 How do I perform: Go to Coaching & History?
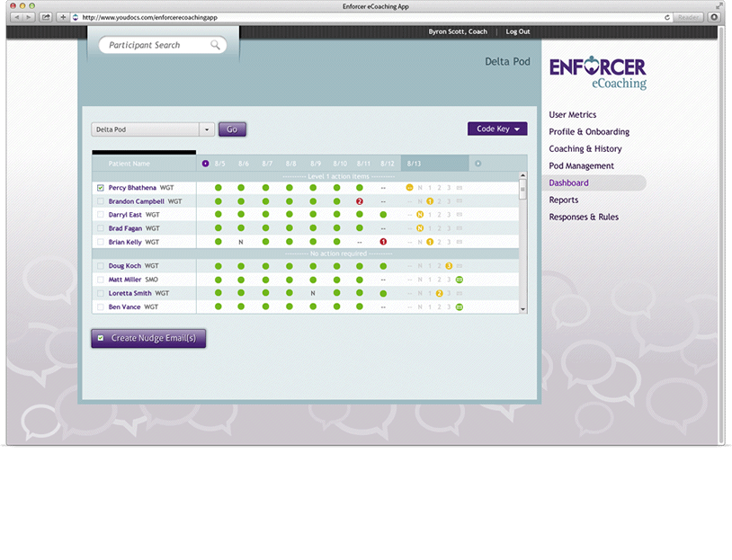585,149
